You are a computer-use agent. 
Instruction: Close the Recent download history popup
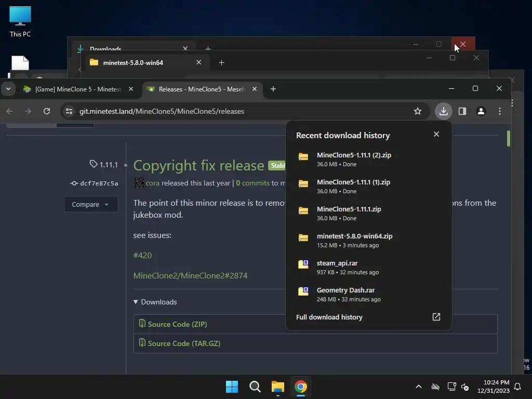click(x=436, y=135)
